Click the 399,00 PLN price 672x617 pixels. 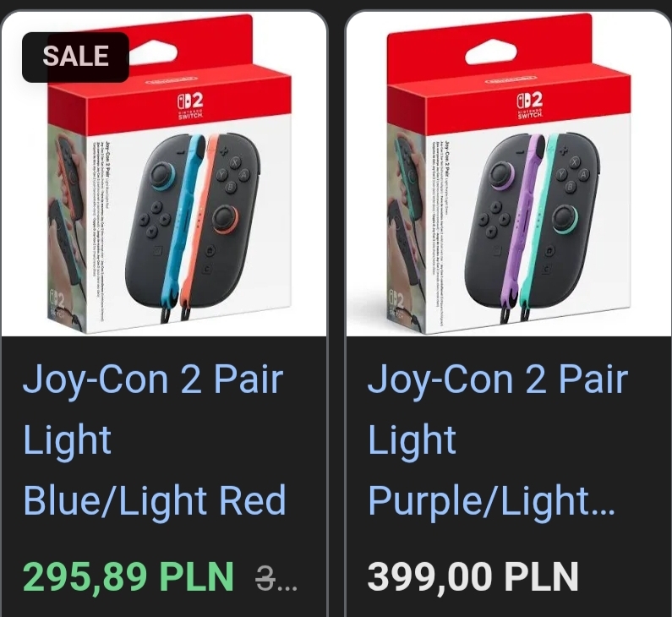[x=473, y=576]
